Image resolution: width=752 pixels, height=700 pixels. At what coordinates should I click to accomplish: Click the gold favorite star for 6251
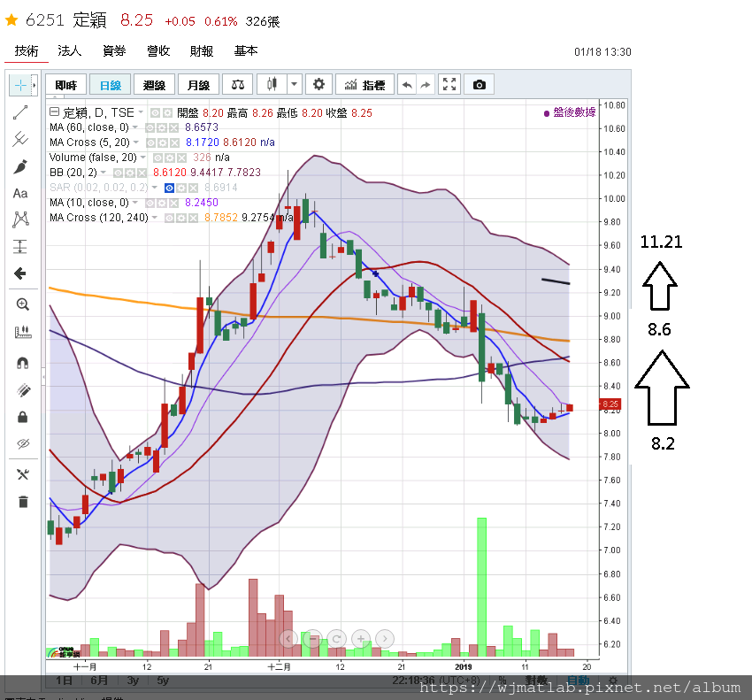[x=12, y=20]
